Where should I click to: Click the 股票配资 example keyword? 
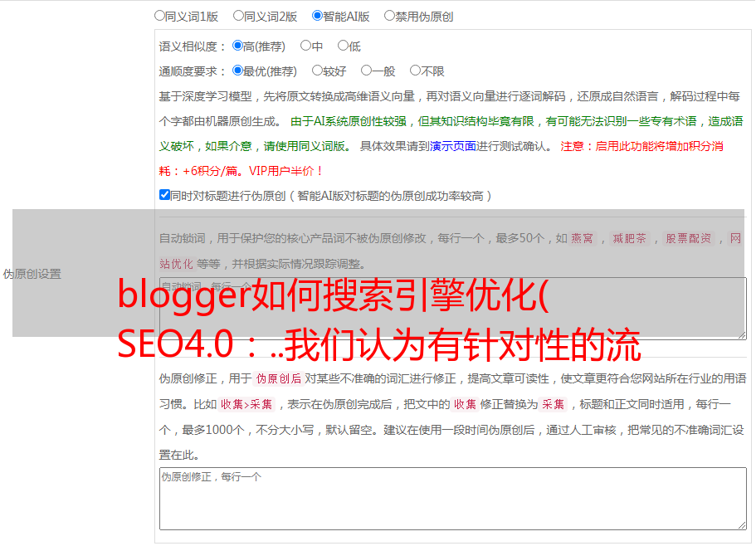[x=688, y=238]
